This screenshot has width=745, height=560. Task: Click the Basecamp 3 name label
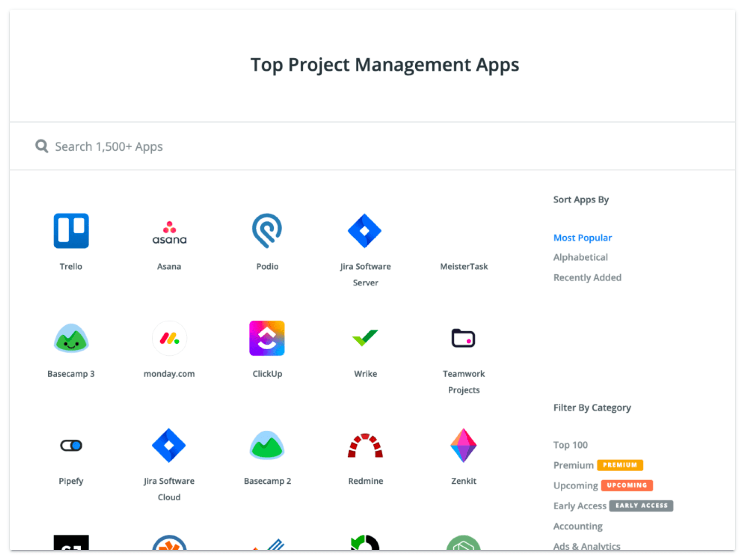click(71, 374)
